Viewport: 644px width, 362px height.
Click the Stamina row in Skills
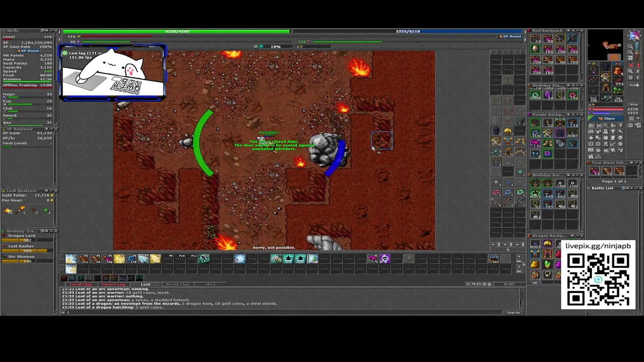coord(27,79)
